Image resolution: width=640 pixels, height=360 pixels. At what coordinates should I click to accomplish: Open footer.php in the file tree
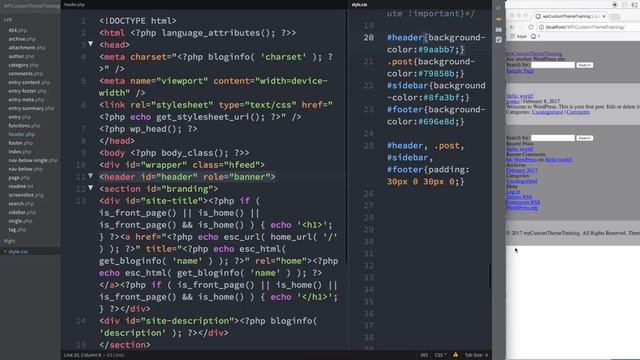21,143
